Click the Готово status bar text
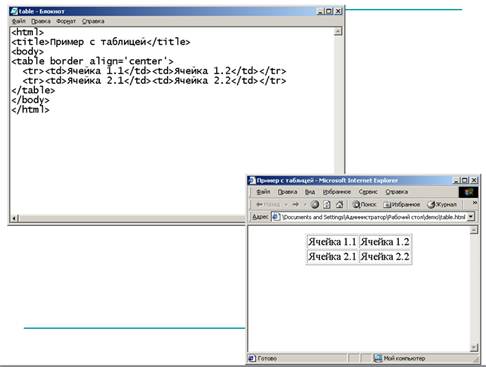Image resolution: width=486 pixels, height=367 pixels. [x=267, y=358]
